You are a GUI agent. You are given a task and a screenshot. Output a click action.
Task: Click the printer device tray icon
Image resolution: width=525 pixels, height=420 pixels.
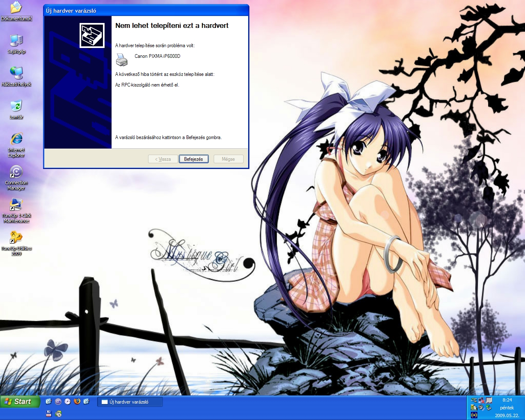(x=474, y=408)
